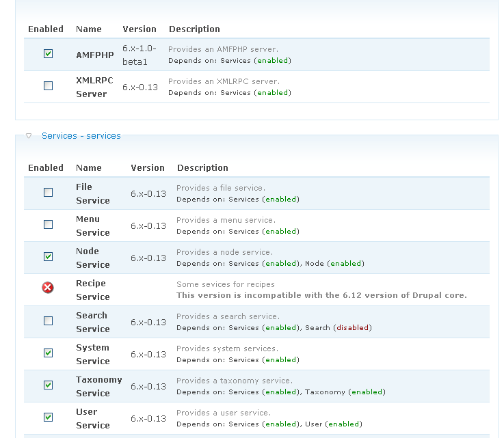Click the 'Description' header in the top table
The height and width of the screenshot is (438, 504).
194,29
